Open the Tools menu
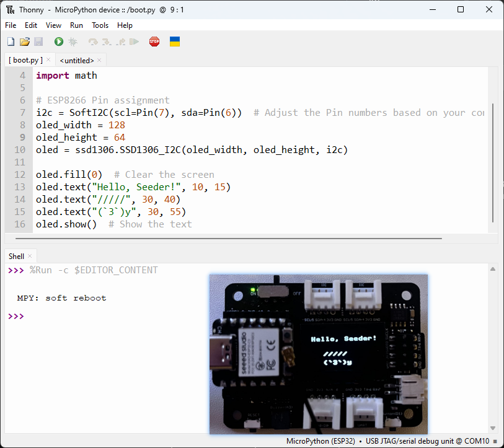504x448 pixels. 100,25
